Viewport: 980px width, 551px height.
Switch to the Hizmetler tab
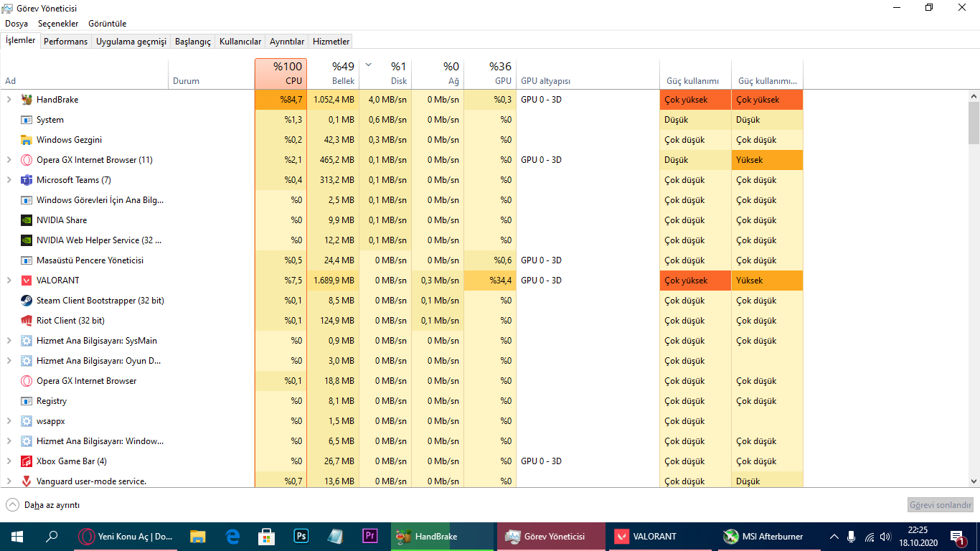tap(331, 42)
